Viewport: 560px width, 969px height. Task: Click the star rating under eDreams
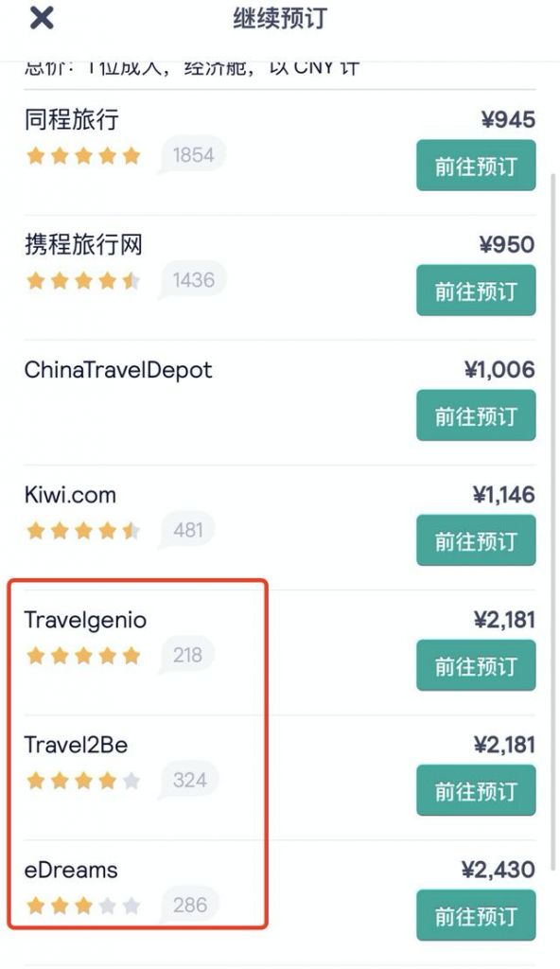click(83, 906)
